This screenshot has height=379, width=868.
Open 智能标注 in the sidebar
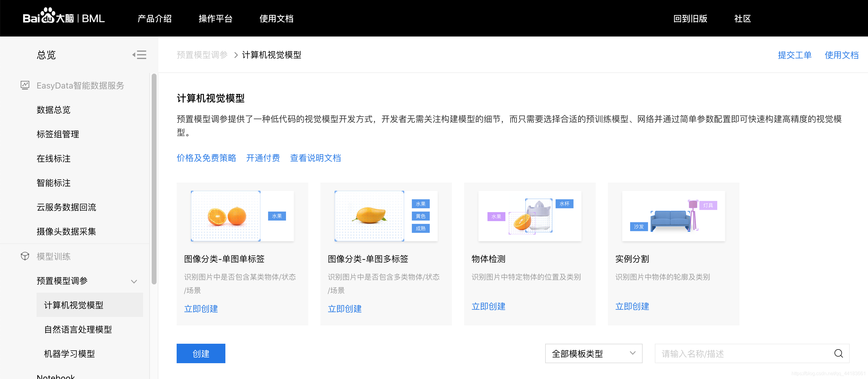coord(54,183)
